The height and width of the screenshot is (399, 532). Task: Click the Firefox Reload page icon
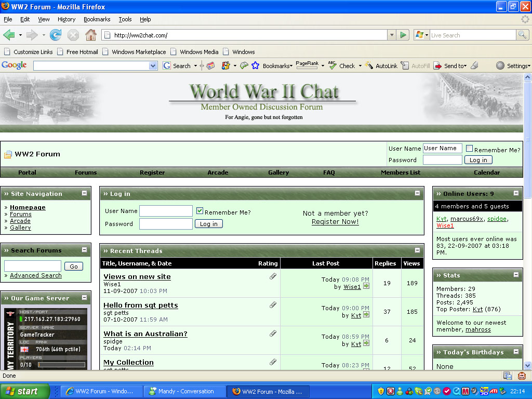56,35
